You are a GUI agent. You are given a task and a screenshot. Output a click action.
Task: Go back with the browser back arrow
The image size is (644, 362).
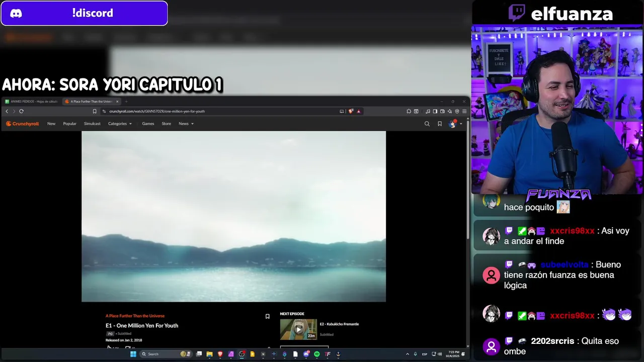pos(7,111)
